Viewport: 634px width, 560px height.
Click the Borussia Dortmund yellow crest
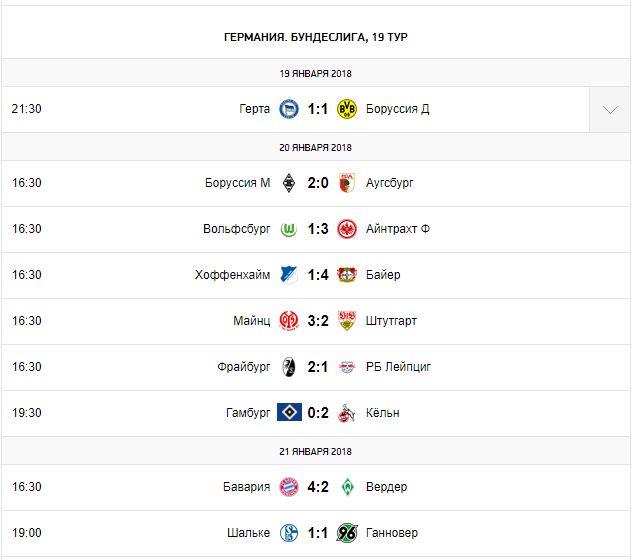tap(347, 109)
